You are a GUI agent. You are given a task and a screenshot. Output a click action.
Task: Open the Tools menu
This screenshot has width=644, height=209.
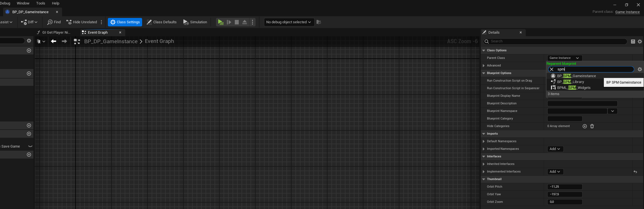click(40, 3)
